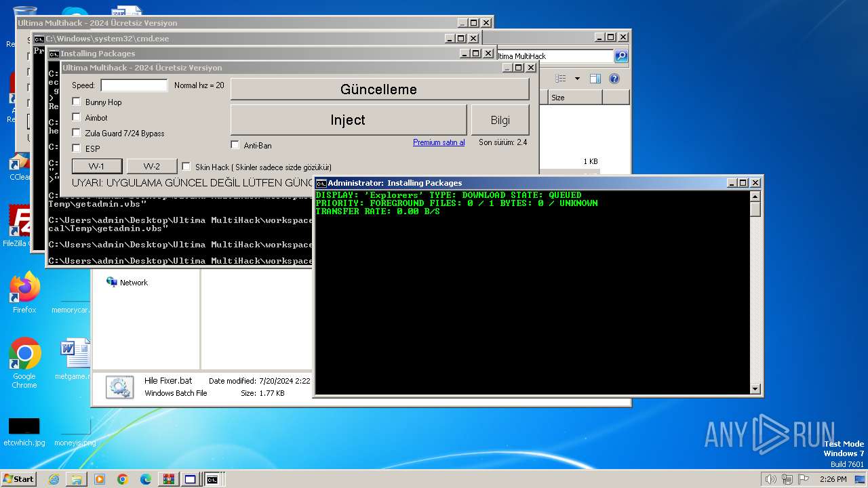The image size is (868, 488).
Task: Click the Administrator console title bar icon
Action: 321,183
